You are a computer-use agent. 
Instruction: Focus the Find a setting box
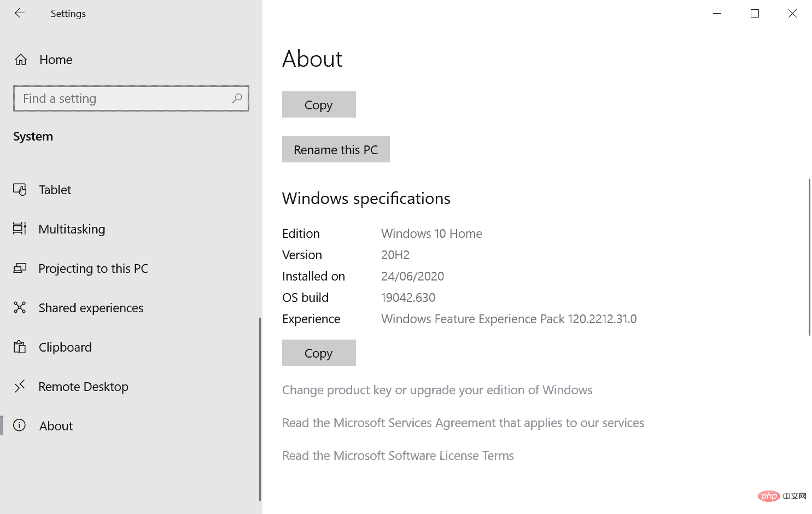pos(131,98)
